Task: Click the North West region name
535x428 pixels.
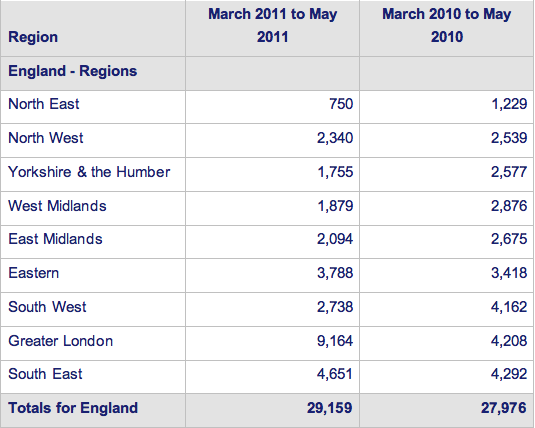Action: point(46,138)
